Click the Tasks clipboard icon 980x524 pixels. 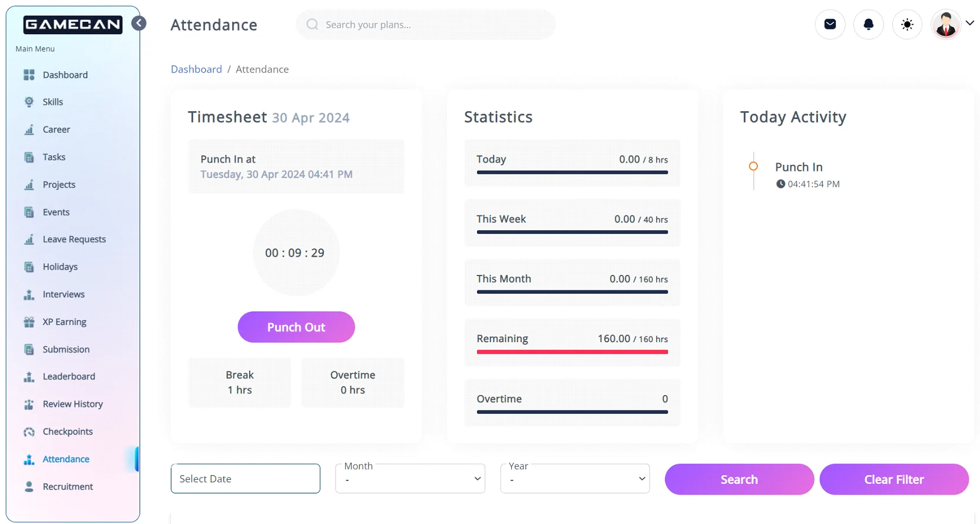(29, 157)
